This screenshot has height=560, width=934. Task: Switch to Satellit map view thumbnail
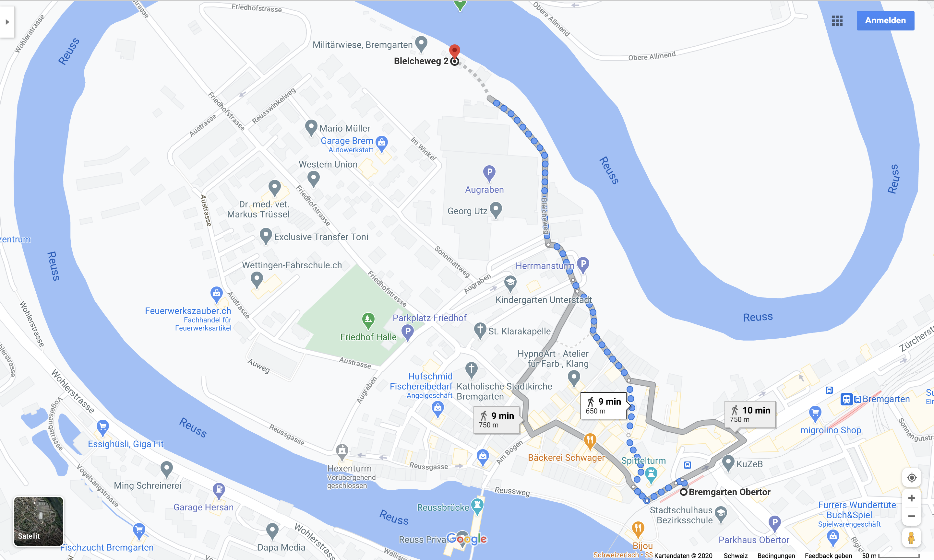[x=39, y=521]
